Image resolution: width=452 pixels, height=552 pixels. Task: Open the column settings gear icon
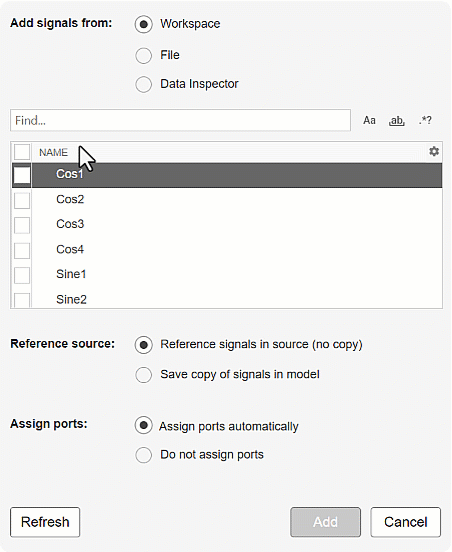coord(434,151)
